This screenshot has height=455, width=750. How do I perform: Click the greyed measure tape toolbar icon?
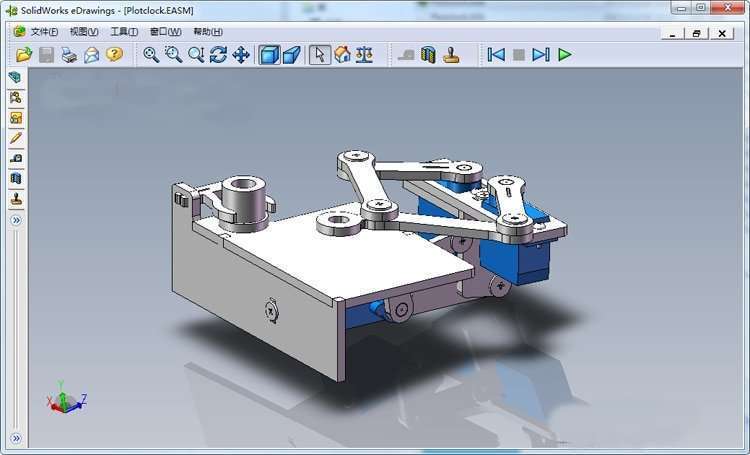407,55
